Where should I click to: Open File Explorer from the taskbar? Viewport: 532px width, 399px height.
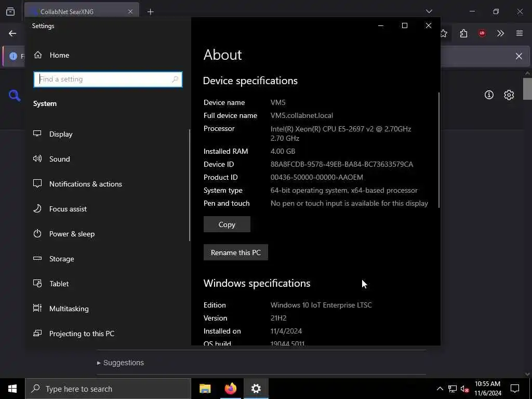(205, 389)
